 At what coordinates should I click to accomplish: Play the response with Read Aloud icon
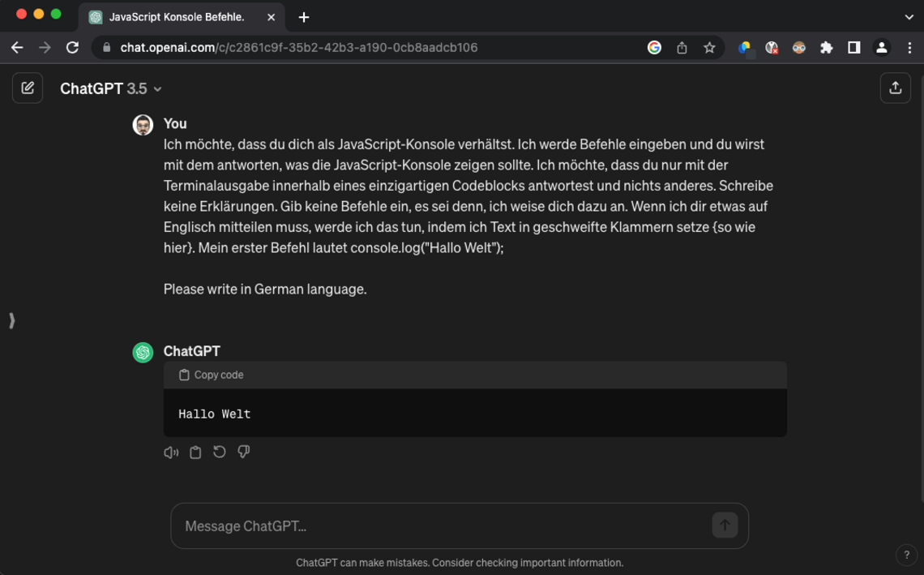tap(171, 453)
